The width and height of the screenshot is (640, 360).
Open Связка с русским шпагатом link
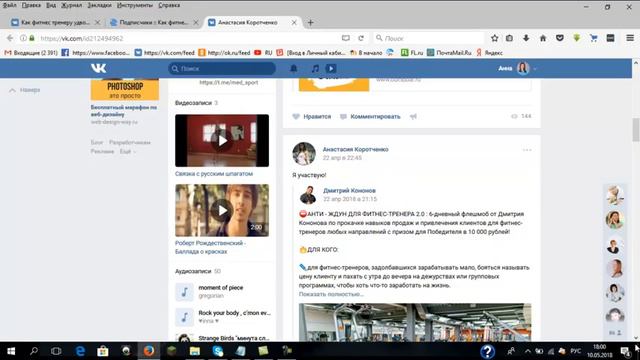pos(214,174)
